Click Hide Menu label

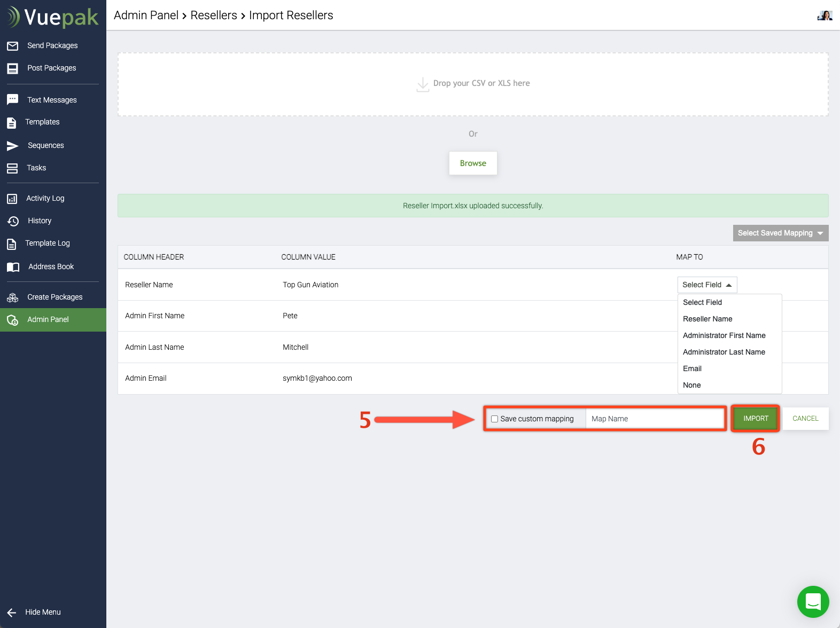43,612
